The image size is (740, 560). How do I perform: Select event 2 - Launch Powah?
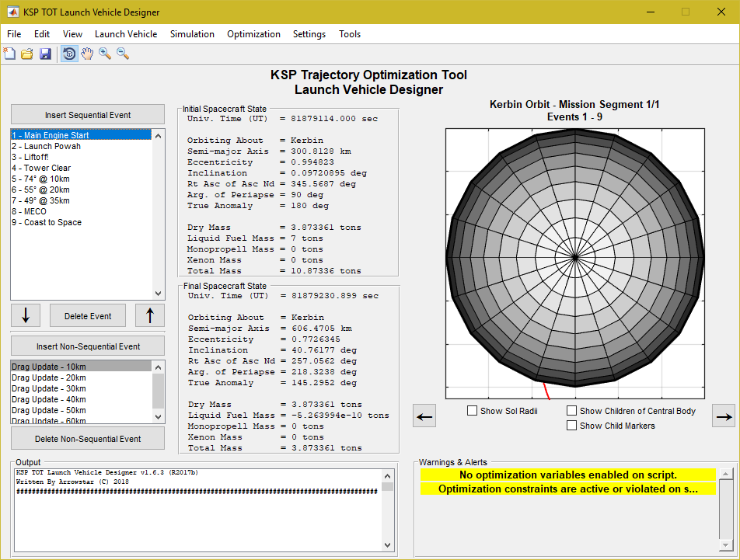(81, 146)
